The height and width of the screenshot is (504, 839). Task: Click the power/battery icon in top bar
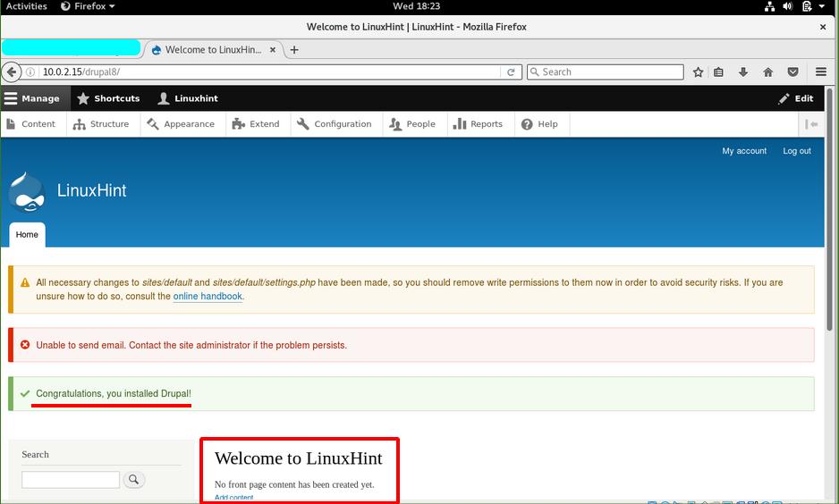807,6
